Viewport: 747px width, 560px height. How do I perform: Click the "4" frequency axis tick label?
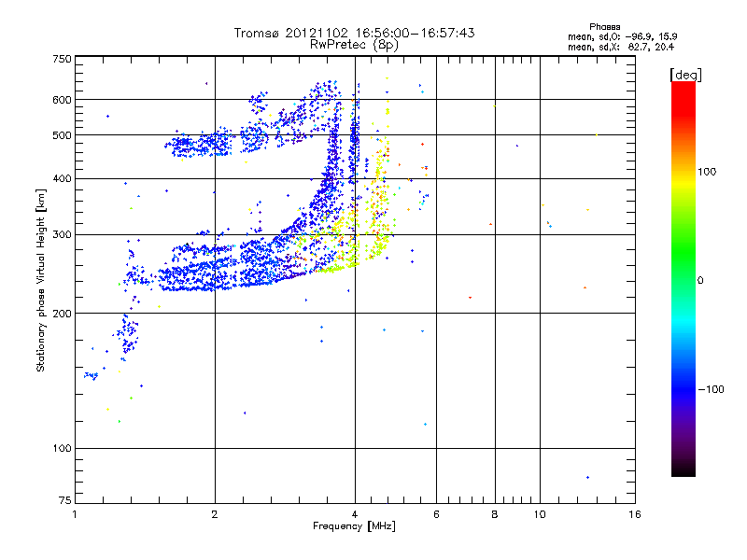[x=355, y=514]
